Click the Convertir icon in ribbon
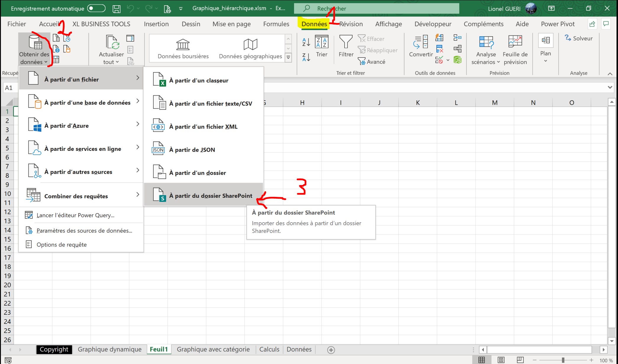Screen dimensions: 618x364 tap(421, 48)
